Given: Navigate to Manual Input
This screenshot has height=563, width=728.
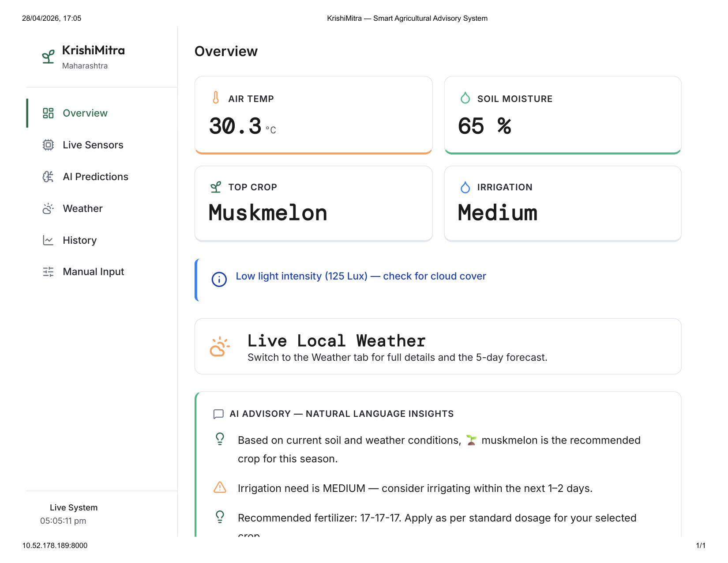Looking at the screenshot, I should (102, 272).
